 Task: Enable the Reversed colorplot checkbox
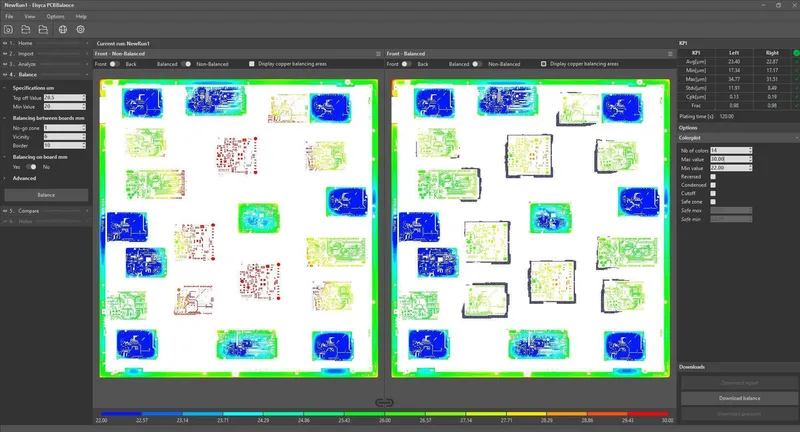713,176
